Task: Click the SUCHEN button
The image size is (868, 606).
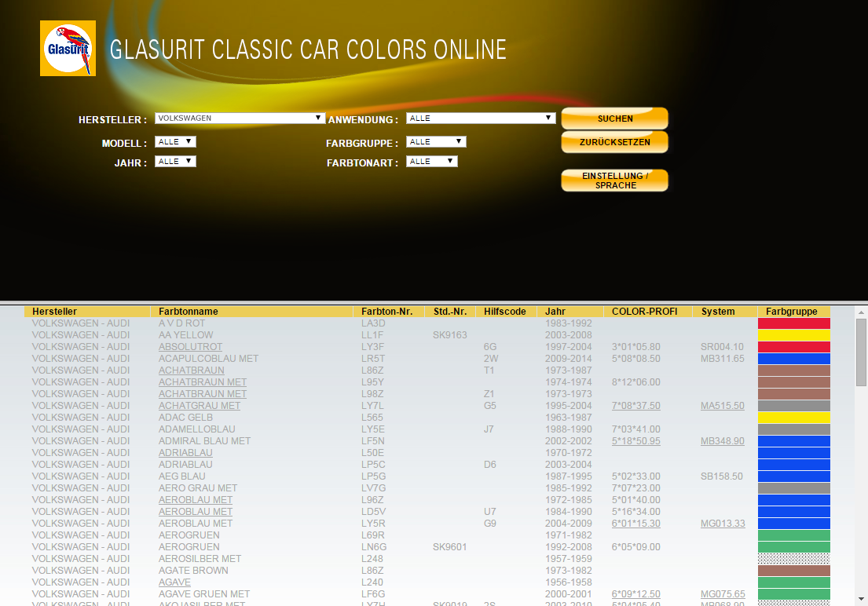Action: tap(614, 119)
